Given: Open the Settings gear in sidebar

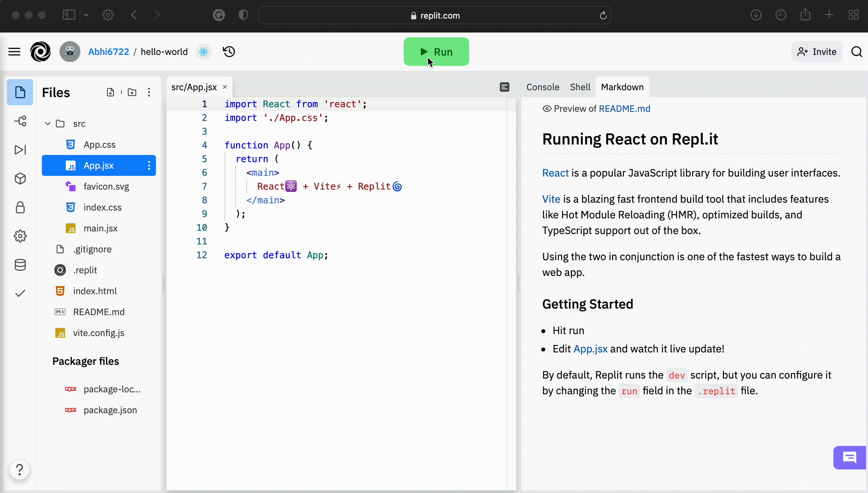Looking at the screenshot, I should (20, 236).
